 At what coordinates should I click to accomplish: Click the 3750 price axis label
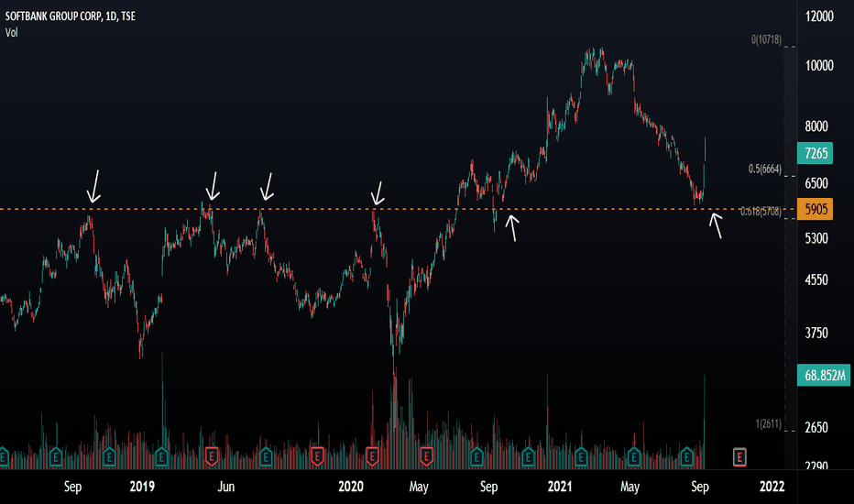pyautogui.click(x=816, y=333)
